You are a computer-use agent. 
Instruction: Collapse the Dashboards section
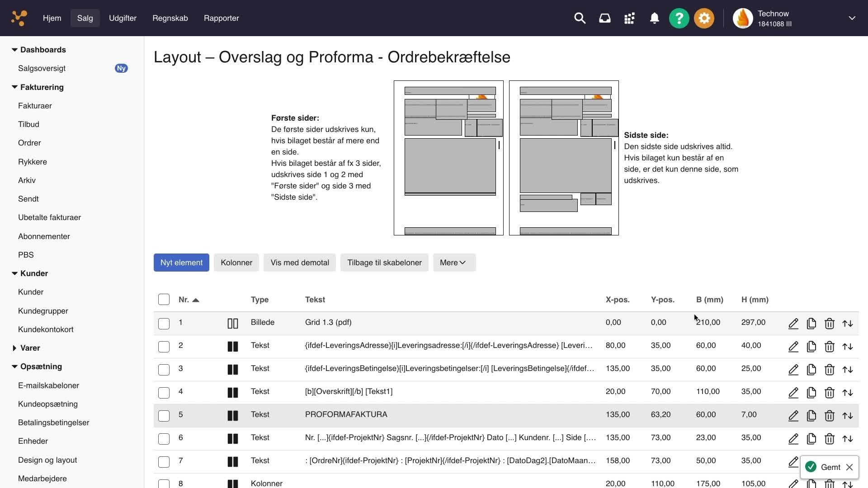point(14,50)
